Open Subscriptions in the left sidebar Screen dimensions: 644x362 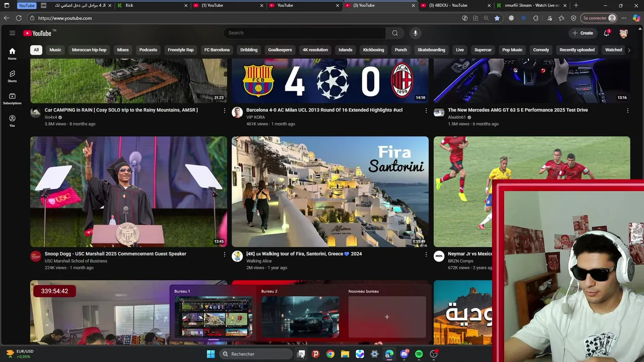point(12,99)
